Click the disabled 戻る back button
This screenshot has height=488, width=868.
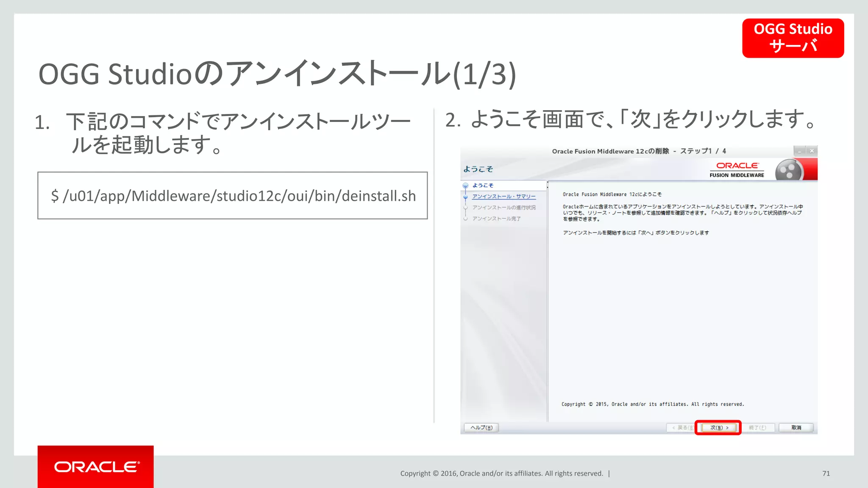(x=681, y=427)
